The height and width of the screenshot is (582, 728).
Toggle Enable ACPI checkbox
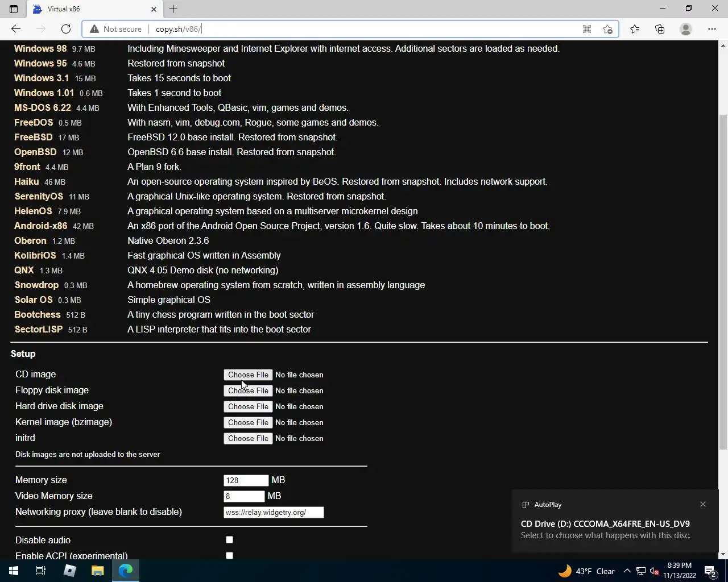pos(229,555)
